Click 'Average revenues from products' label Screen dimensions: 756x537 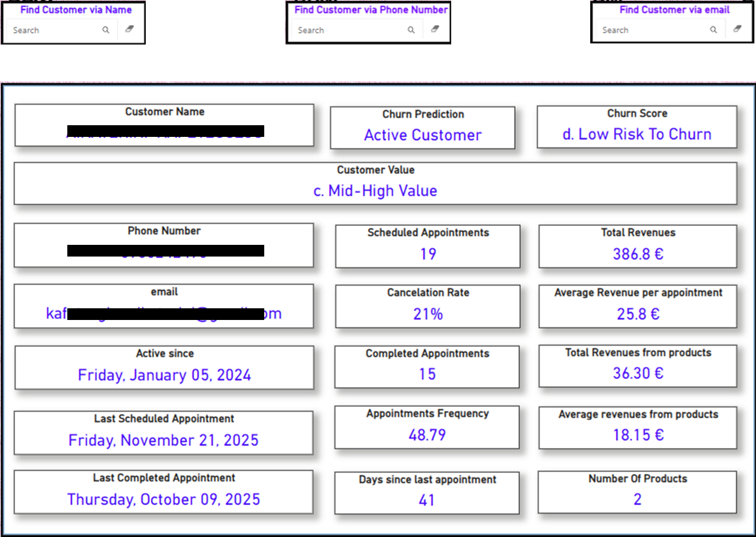tap(638, 415)
